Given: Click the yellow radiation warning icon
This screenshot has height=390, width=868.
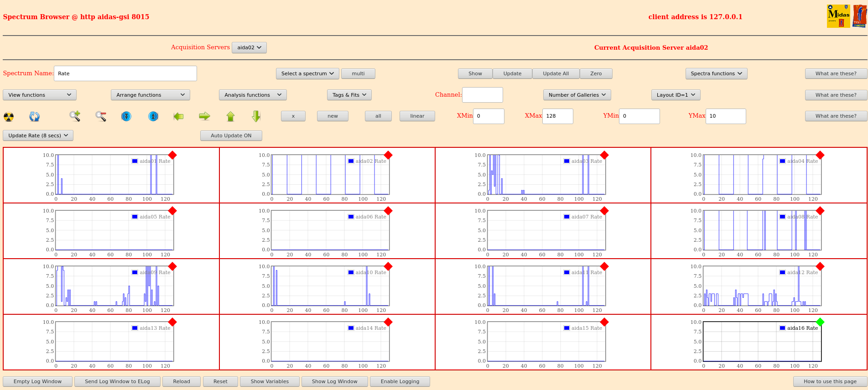Looking at the screenshot, I should (9, 117).
